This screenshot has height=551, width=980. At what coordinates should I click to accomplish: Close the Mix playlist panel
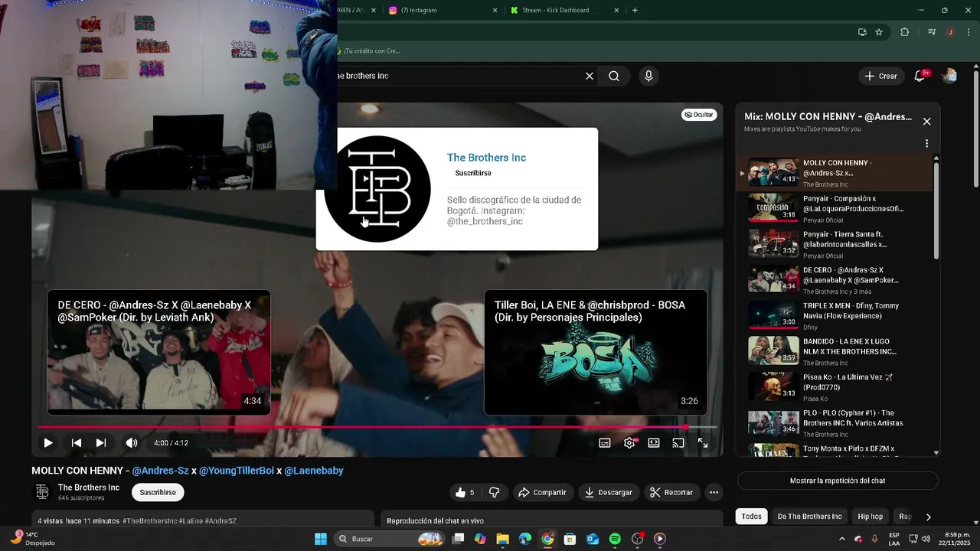926,122
